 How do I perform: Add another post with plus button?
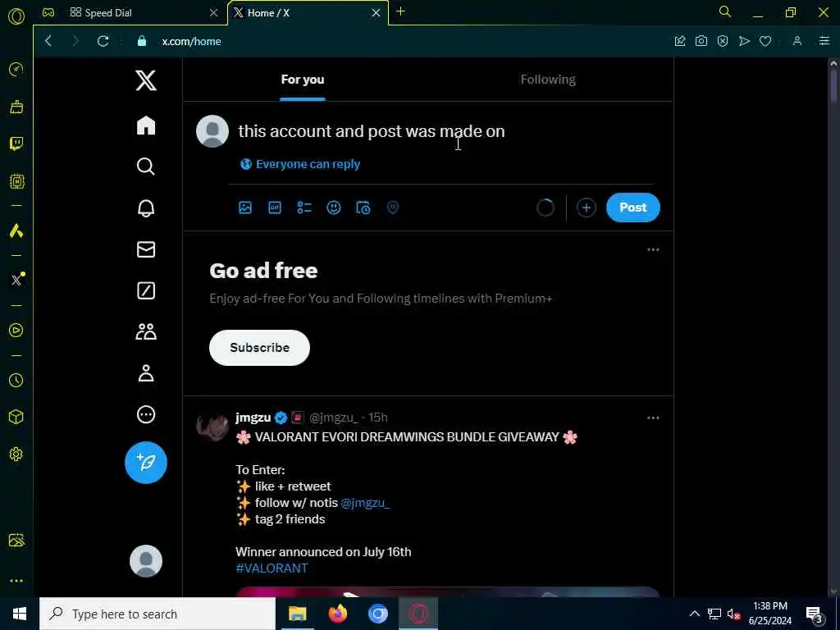point(586,208)
